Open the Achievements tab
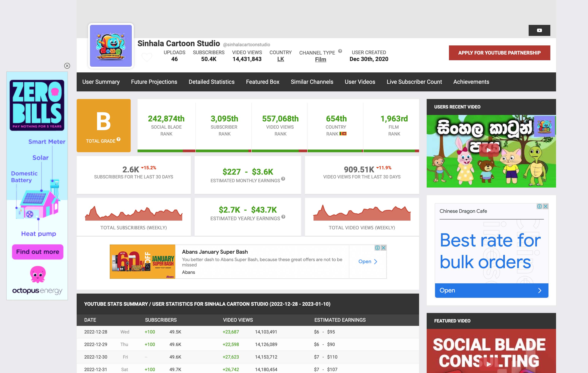588x373 pixels. coord(471,82)
